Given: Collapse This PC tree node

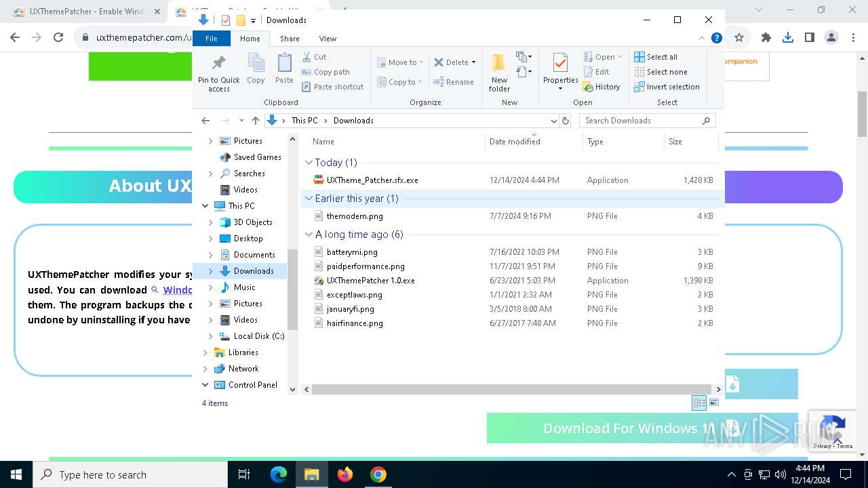Looking at the screenshot, I should point(205,206).
